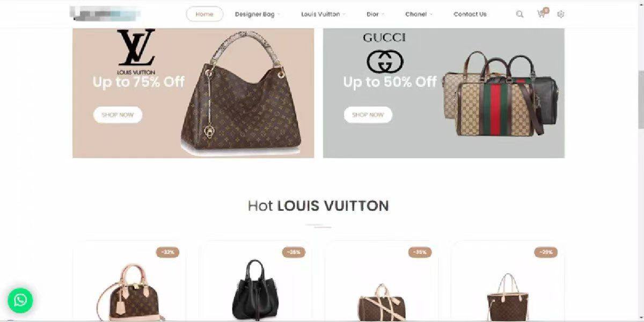Open the Chanel menu dropdown
644x322 pixels.
(x=419, y=14)
